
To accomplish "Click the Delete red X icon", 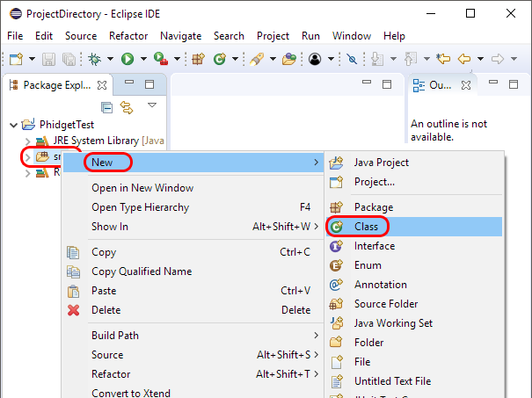I will point(74,309).
